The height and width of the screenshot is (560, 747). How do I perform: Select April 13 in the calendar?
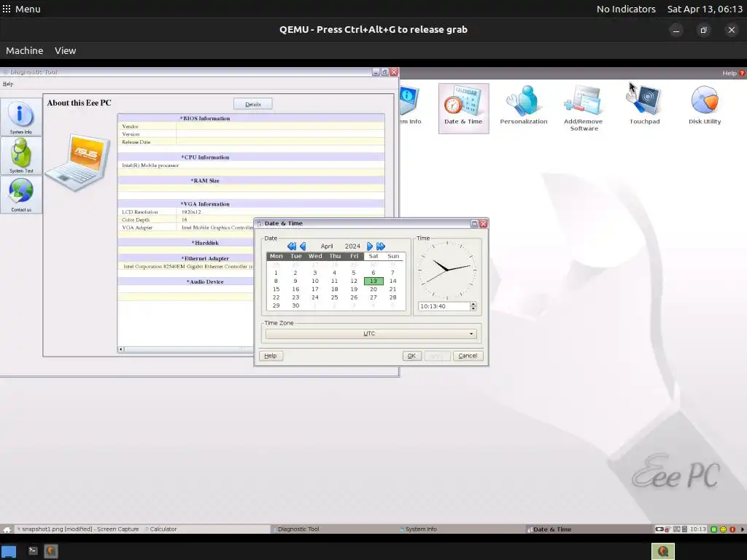pos(373,281)
